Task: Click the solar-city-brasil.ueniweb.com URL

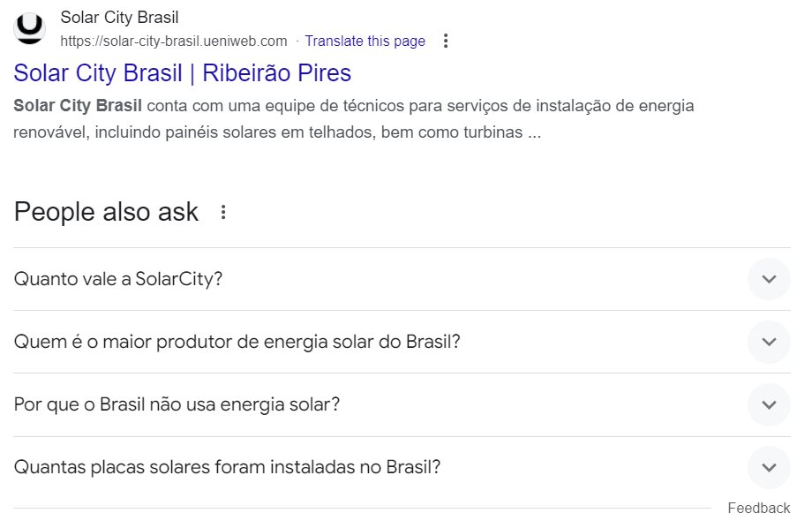Action: (x=174, y=41)
